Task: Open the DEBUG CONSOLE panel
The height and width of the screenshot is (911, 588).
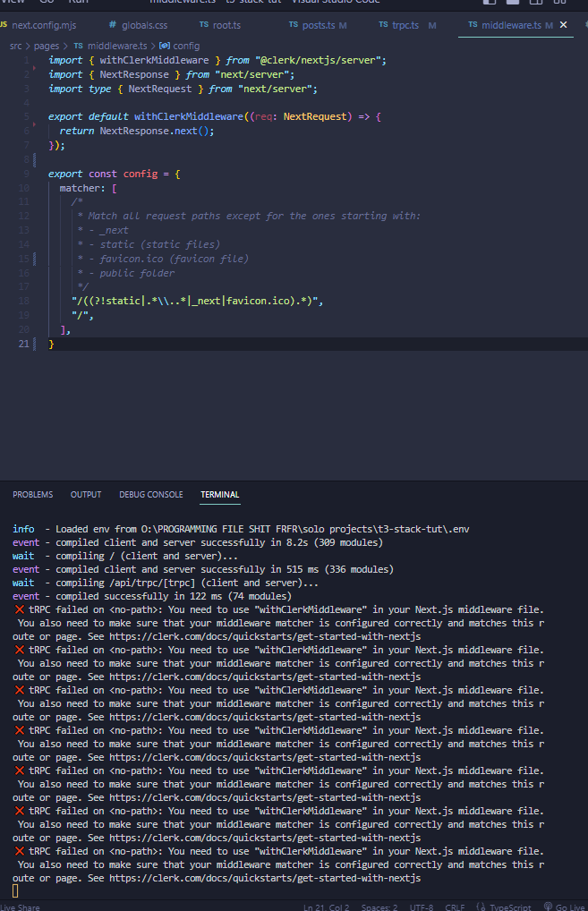Action: 151,494
